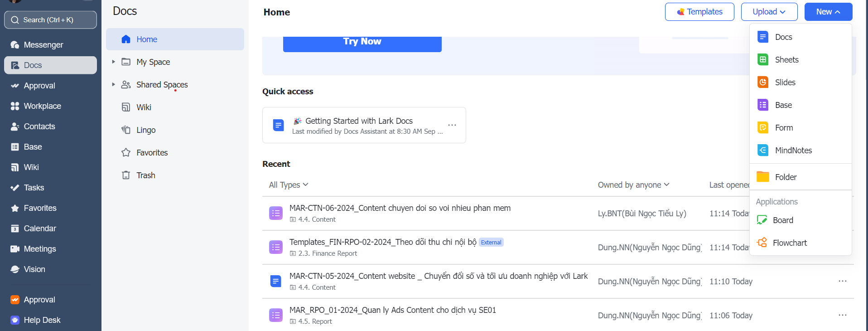Collapse the New dropdown menu
The width and height of the screenshot is (868, 331).
click(828, 12)
